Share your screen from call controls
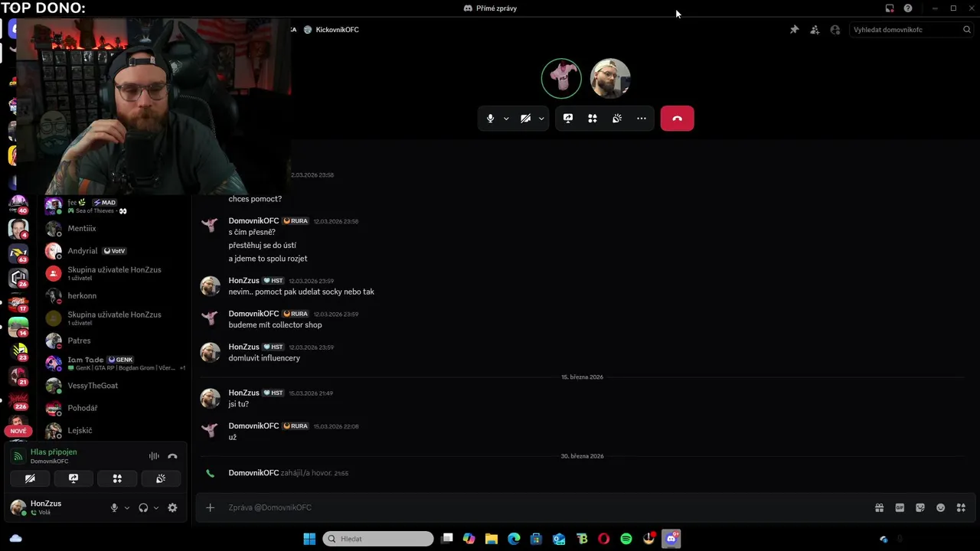 568,119
